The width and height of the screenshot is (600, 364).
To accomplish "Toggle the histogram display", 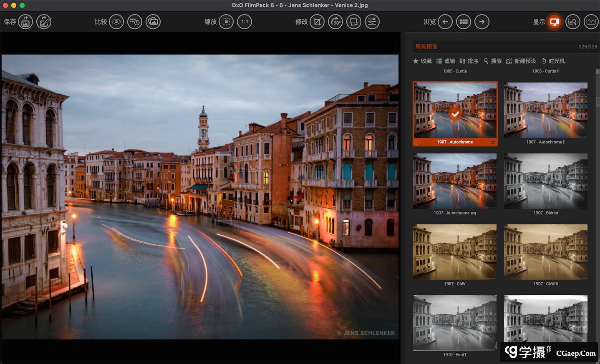I will point(591,22).
